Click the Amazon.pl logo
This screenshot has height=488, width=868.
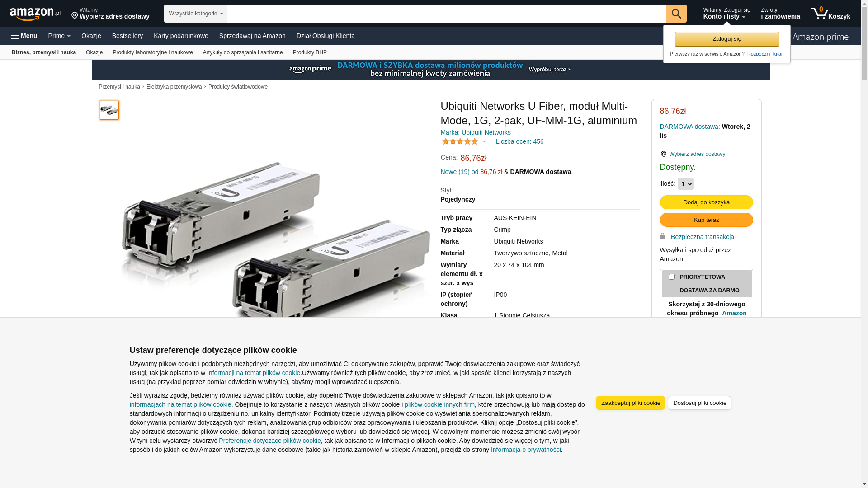point(35,14)
